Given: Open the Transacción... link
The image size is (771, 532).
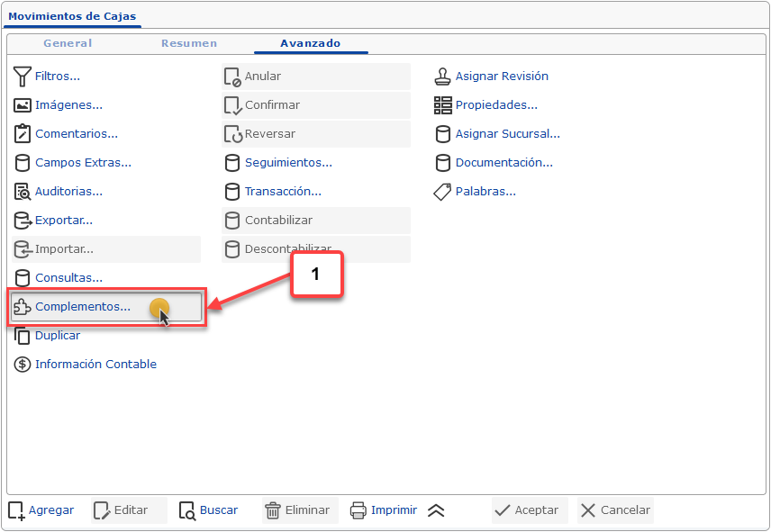Looking at the screenshot, I should 283,192.
